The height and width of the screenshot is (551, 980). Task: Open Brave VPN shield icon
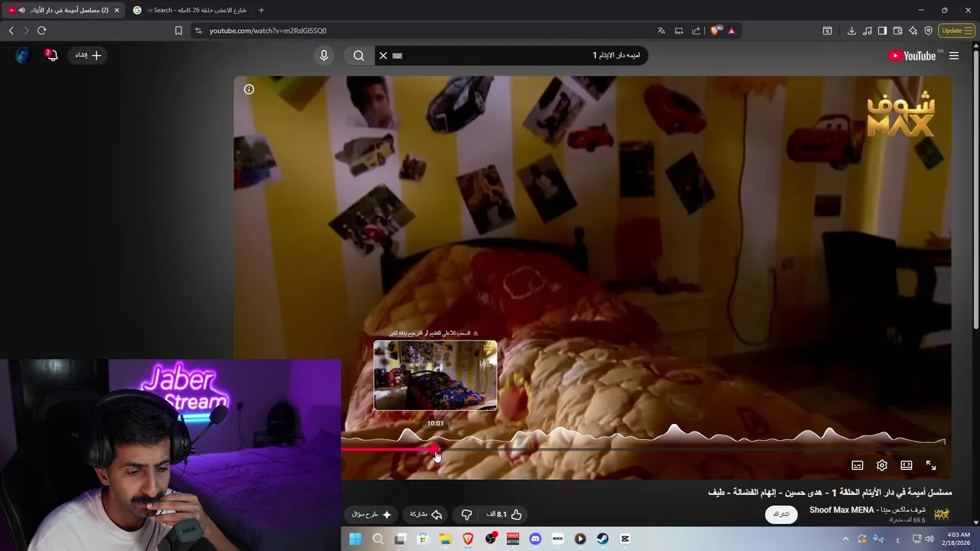[928, 31]
